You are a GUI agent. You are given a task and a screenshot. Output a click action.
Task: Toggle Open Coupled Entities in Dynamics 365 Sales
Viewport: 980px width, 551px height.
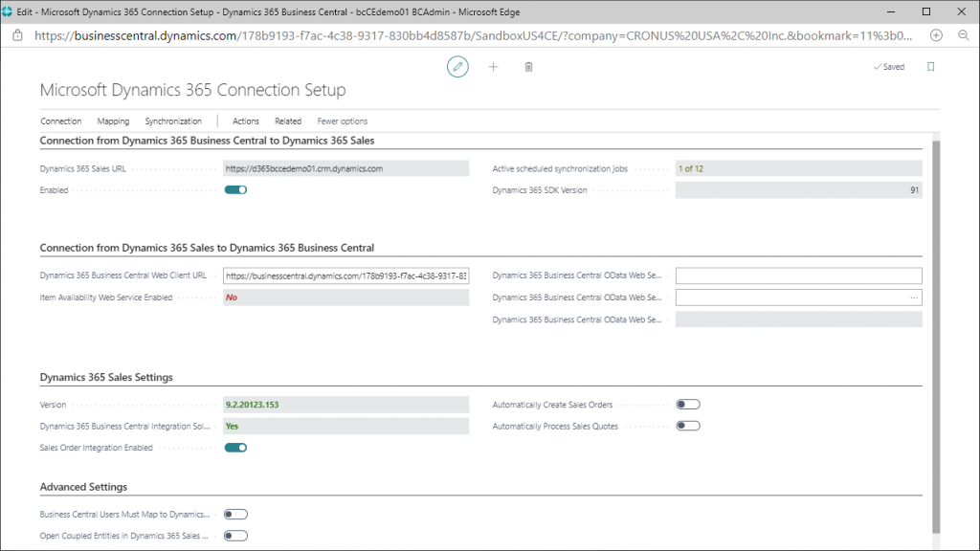pyautogui.click(x=235, y=536)
